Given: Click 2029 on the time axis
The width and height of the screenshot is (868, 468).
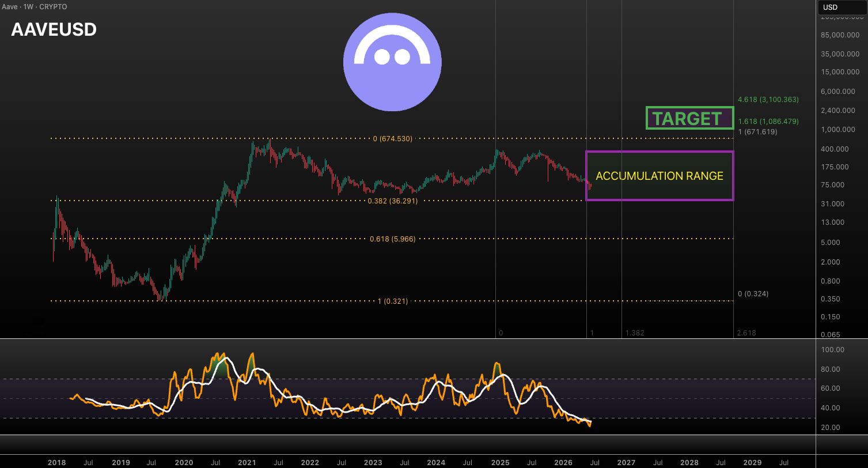Looking at the screenshot, I should [x=752, y=462].
